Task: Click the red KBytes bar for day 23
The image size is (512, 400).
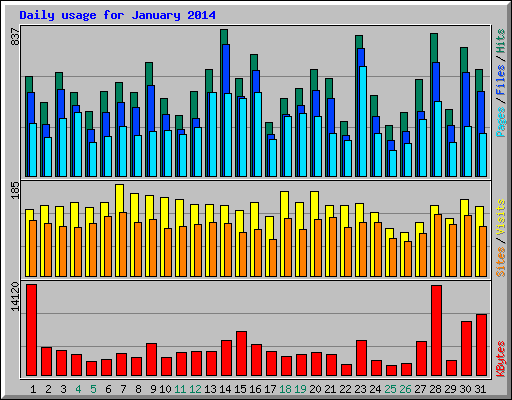Action: pos(362,358)
